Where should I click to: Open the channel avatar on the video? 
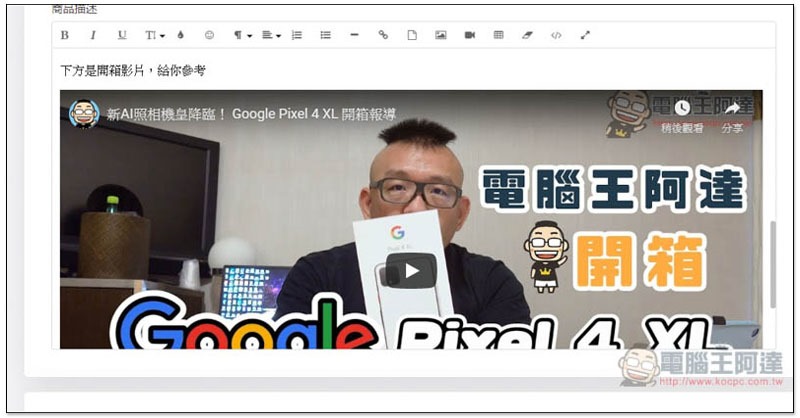coord(84,113)
